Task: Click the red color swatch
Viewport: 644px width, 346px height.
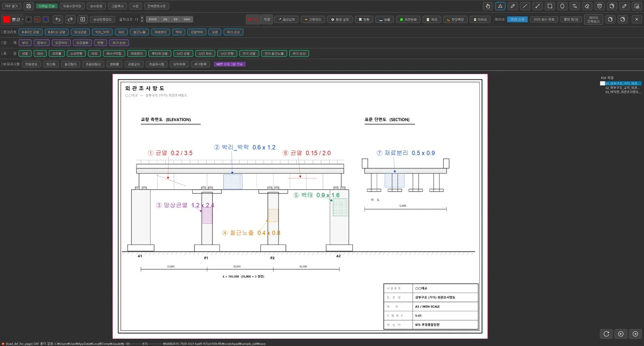Action: [6, 19]
